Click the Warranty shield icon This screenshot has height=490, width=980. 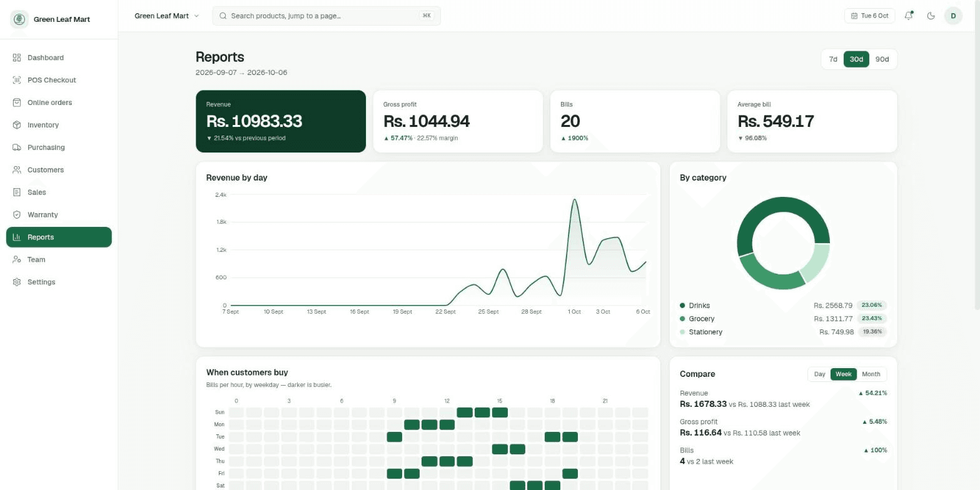17,215
